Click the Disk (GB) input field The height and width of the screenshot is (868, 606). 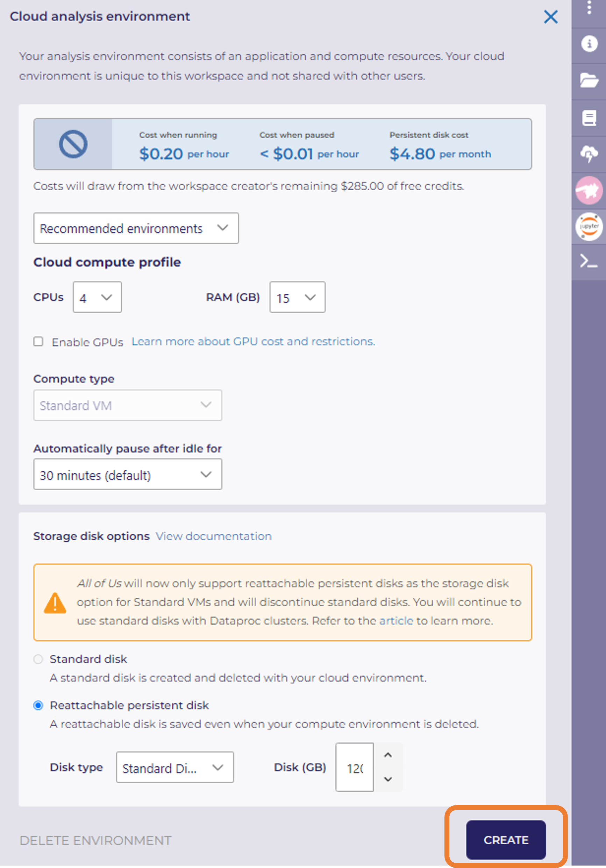pos(354,767)
